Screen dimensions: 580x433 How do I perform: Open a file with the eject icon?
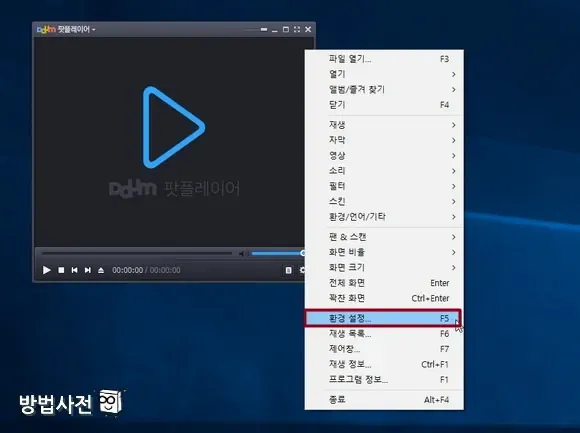[x=101, y=270]
